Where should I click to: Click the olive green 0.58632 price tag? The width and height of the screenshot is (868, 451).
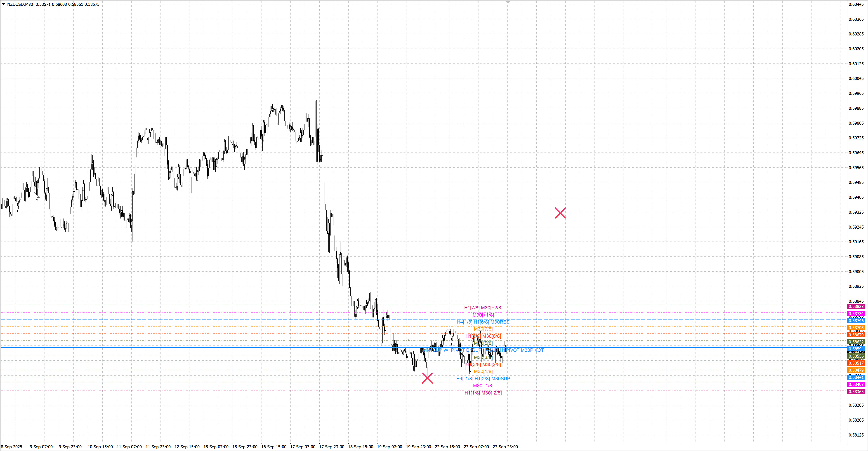(x=856, y=342)
